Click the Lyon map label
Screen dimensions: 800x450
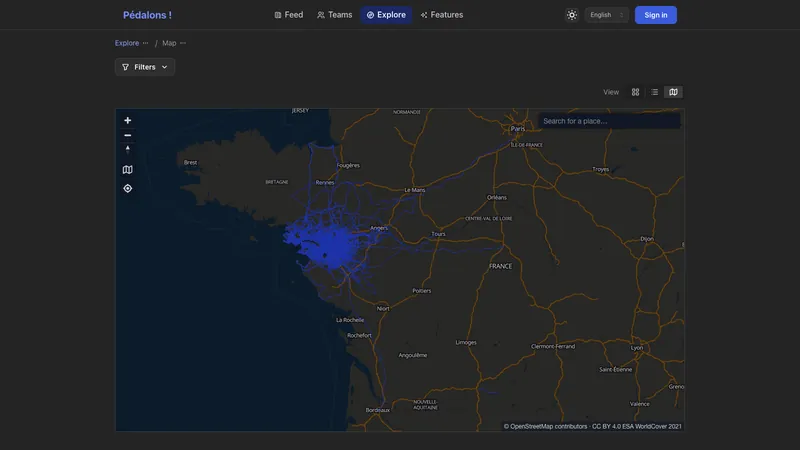point(637,348)
